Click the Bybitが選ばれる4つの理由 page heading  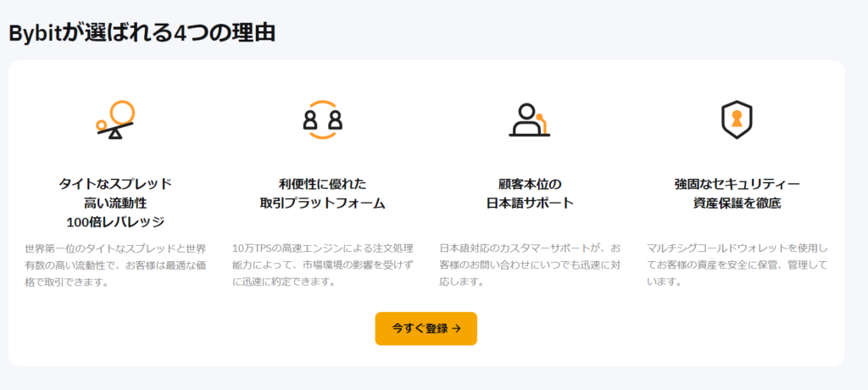[142, 33]
